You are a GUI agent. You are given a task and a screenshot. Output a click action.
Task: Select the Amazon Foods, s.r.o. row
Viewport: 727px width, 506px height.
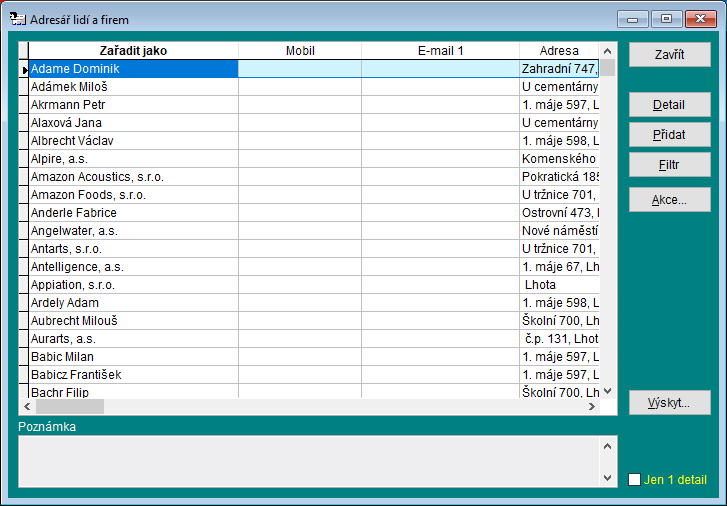(133, 195)
